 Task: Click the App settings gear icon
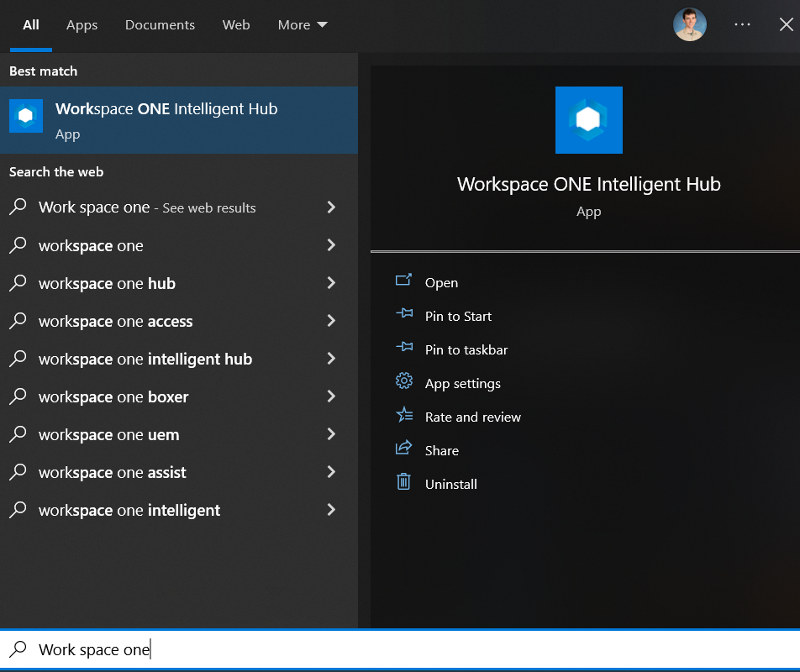click(x=404, y=381)
